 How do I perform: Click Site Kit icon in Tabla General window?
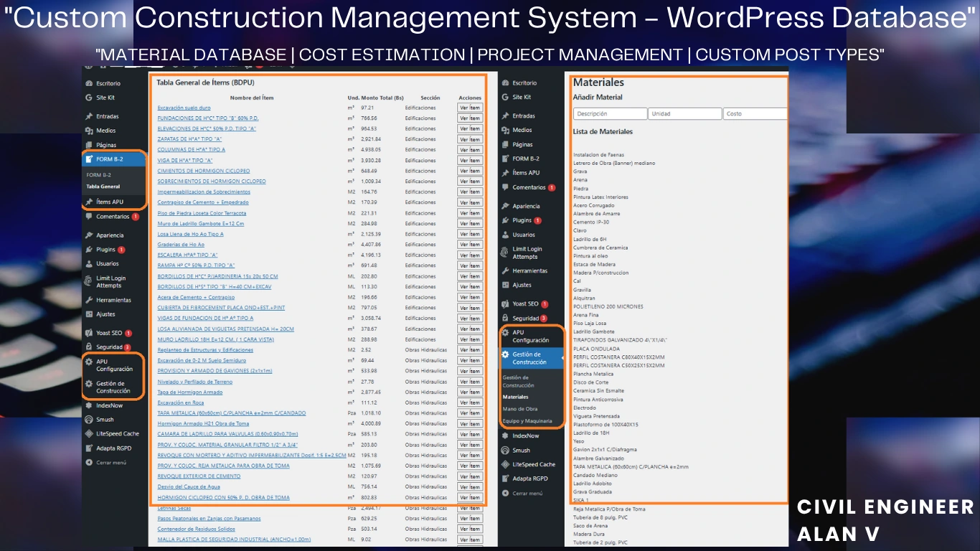point(89,98)
